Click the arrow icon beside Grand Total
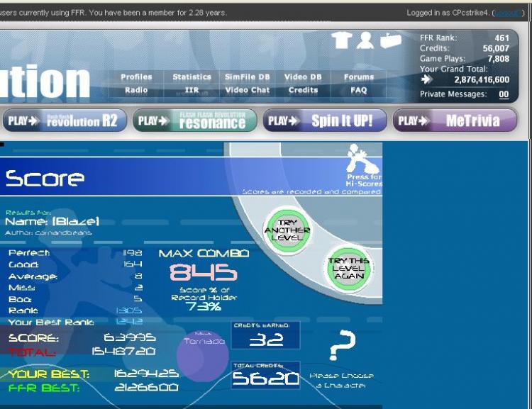The height and width of the screenshot is (409, 532). pos(426,79)
